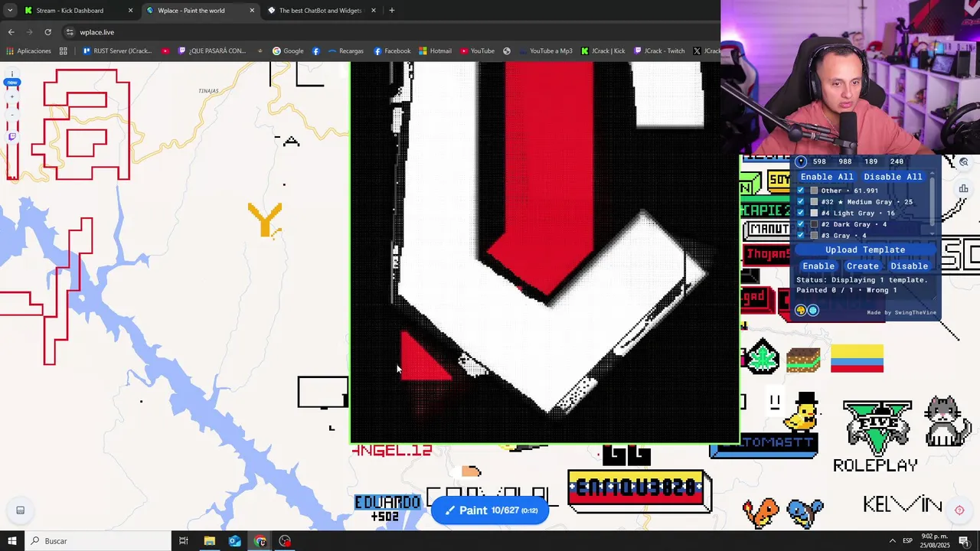This screenshot has width=980, height=551.
Task: Click the Medium Gray color swatch
Action: 814,202
